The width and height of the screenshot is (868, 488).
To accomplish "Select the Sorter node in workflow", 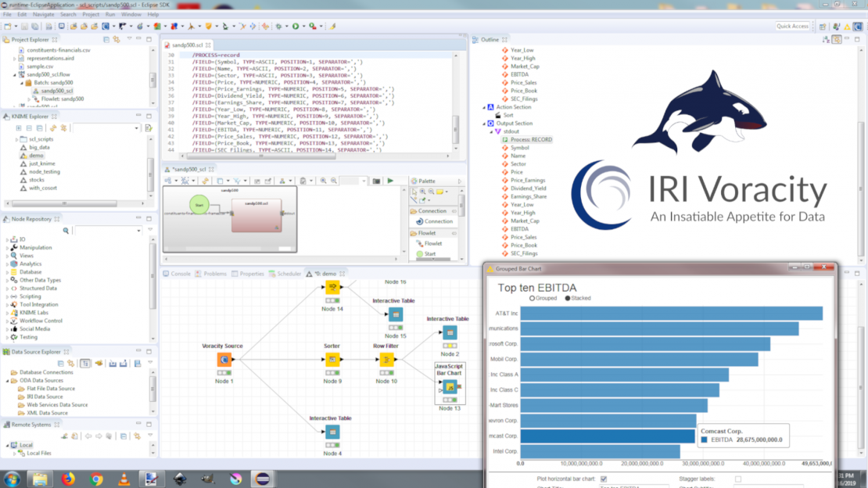I will coord(332,360).
